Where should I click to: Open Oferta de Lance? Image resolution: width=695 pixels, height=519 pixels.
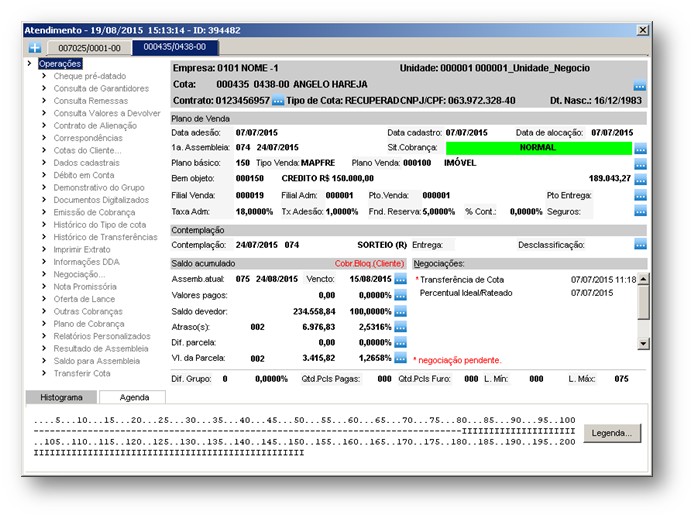84,299
